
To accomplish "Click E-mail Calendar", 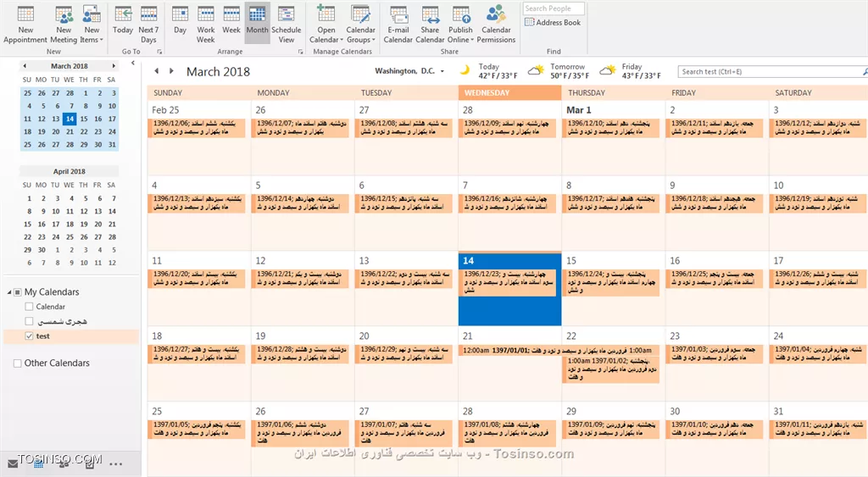I will 398,25.
